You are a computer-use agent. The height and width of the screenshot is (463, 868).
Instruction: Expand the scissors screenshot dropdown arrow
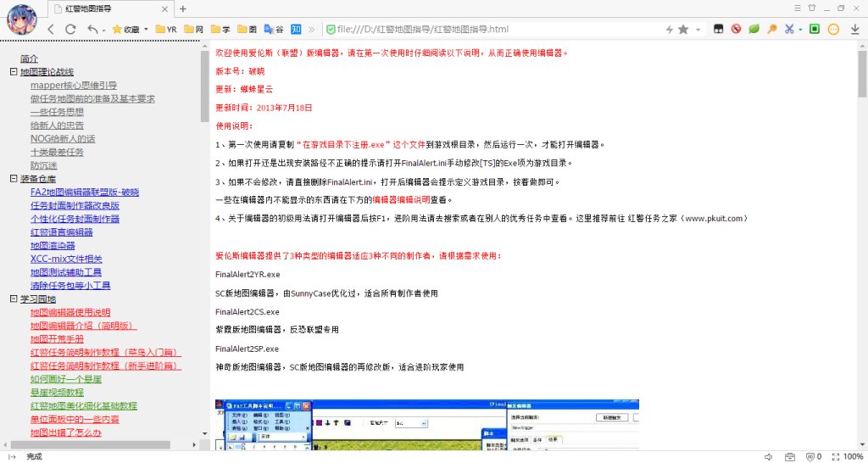click(800, 30)
